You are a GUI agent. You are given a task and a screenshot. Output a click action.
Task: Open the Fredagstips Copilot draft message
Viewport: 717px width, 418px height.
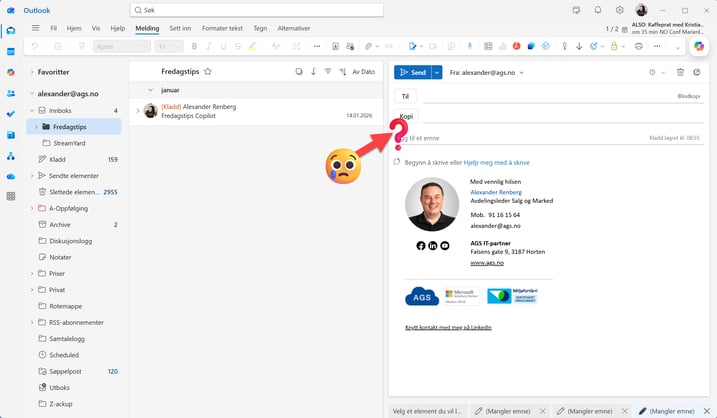(256, 111)
